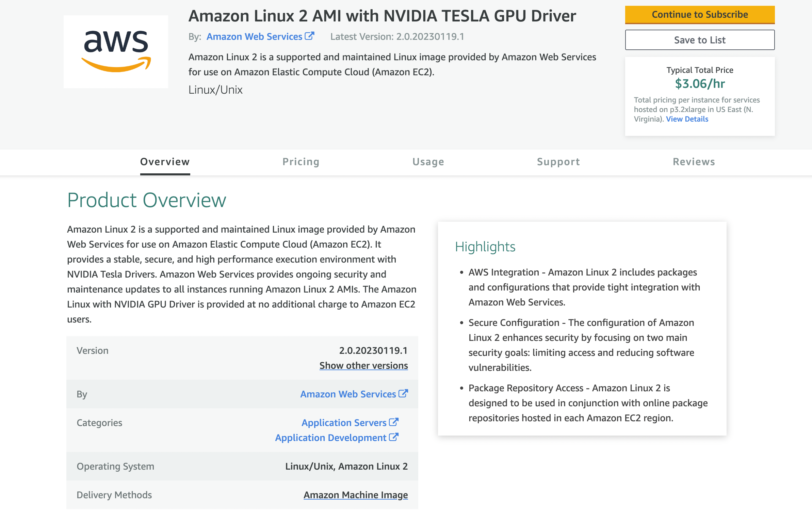This screenshot has height=519, width=812.
Task: Click the AWS Integration highlight bullet
Action: coord(584,287)
